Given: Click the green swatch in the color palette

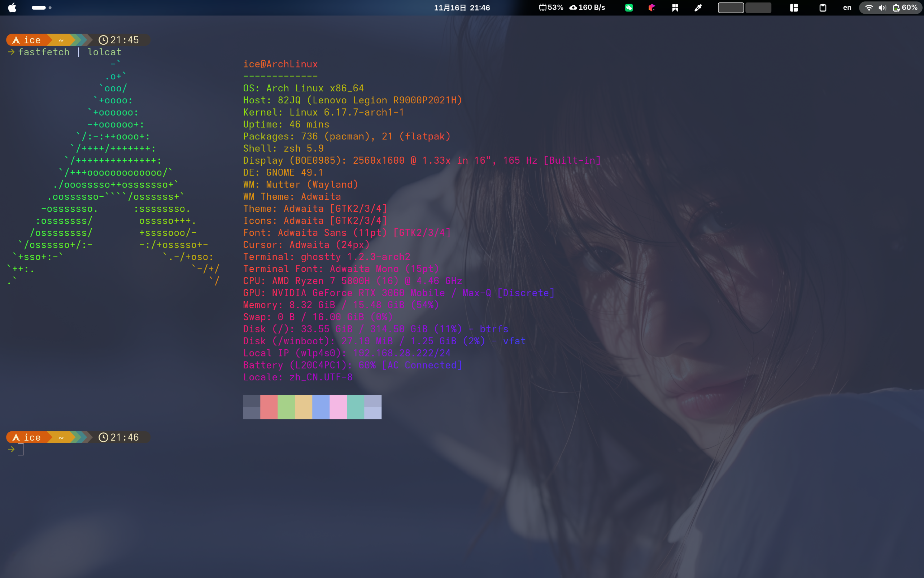Looking at the screenshot, I should (x=286, y=407).
